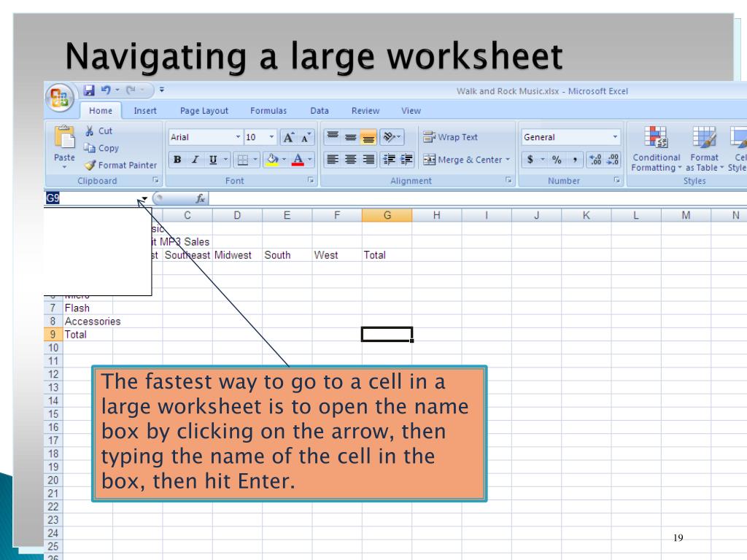Increase font size with Grow Font

point(289,138)
